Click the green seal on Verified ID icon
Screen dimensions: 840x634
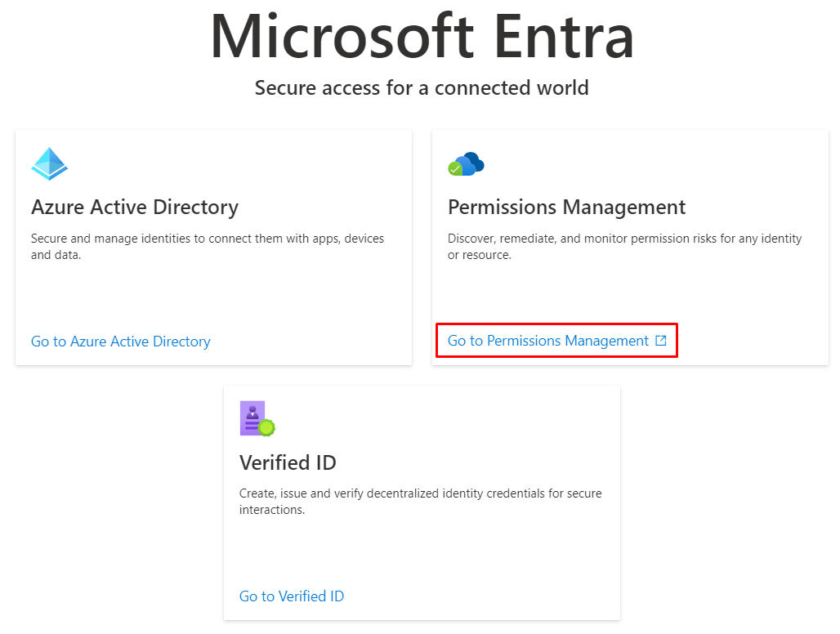point(266,427)
